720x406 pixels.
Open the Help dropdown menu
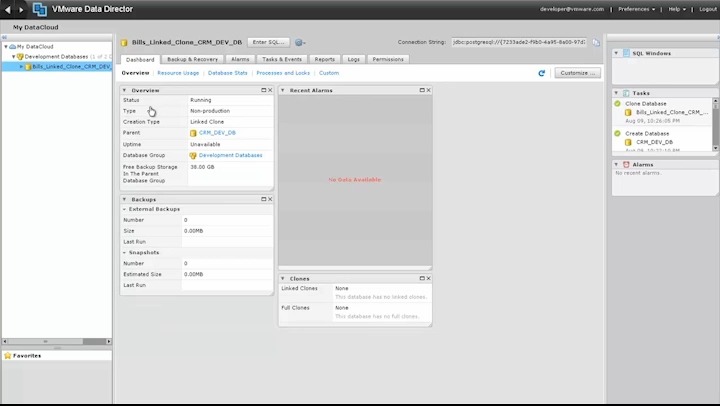(x=677, y=9)
